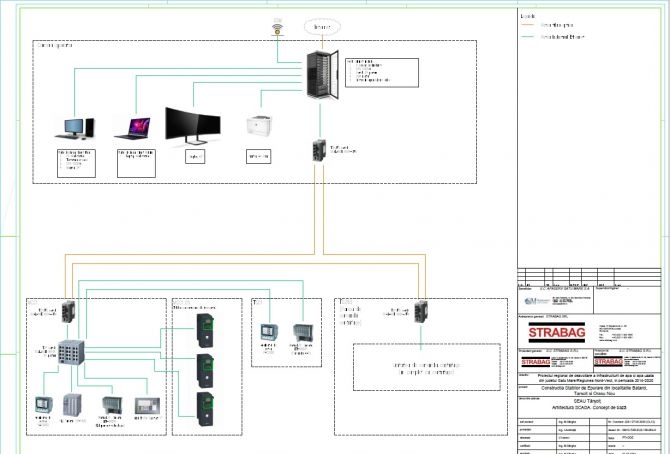Select the switch in bottom-right dashed box
670x454 pixels.
422,311
